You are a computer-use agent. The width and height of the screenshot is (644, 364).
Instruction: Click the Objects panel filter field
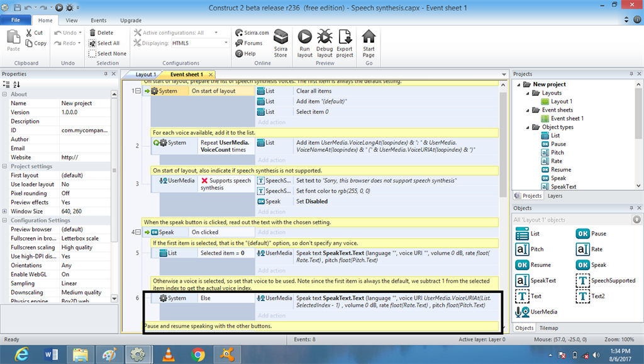coord(572,220)
